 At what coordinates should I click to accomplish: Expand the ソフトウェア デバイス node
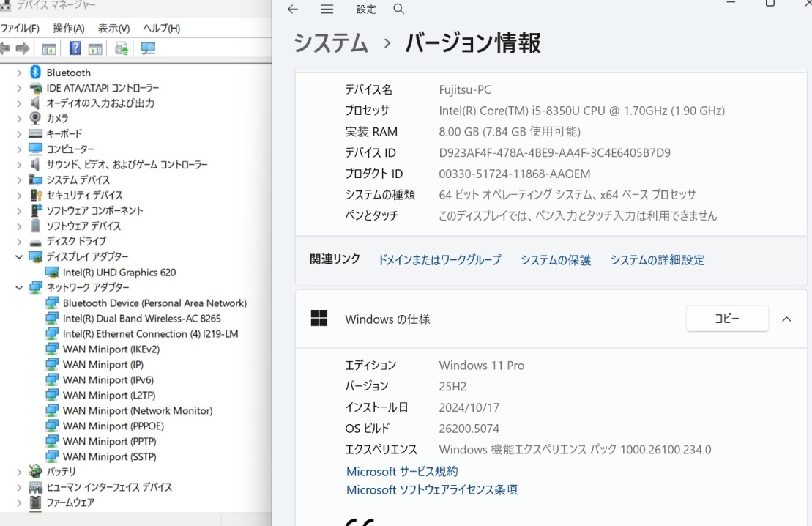[19, 226]
